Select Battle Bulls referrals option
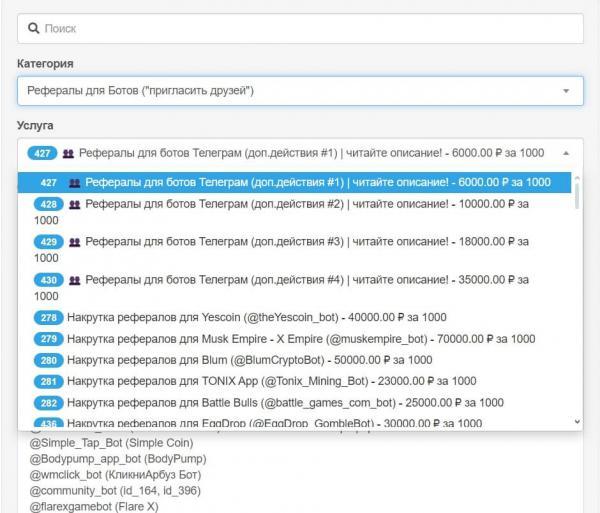The height and width of the screenshot is (513, 600). click(x=294, y=402)
